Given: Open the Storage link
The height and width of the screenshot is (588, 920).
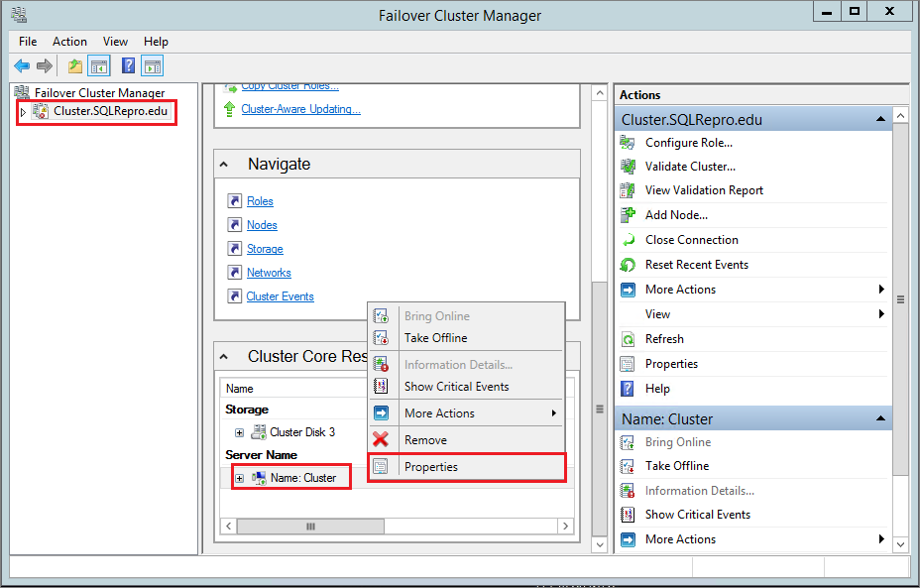Looking at the screenshot, I should 265,249.
